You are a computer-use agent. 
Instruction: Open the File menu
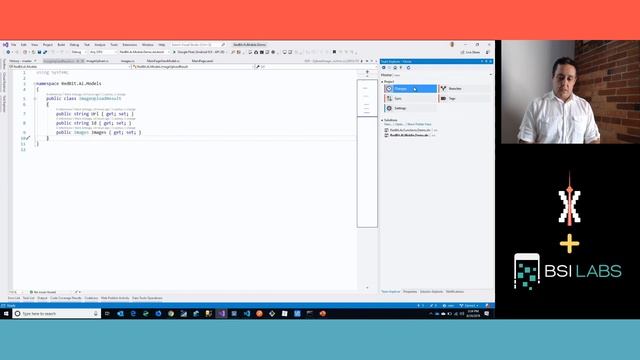tap(13, 44)
